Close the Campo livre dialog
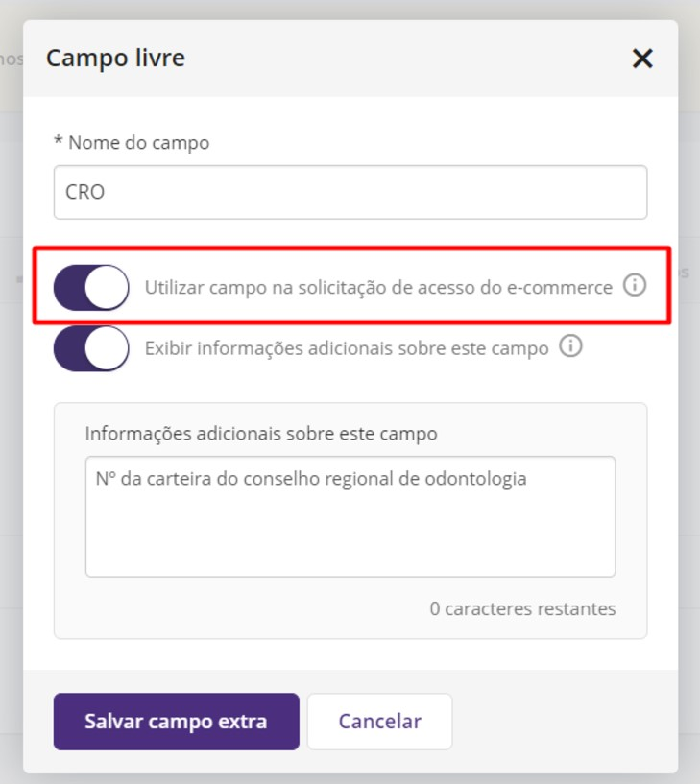Viewport: 700px width, 784px height. [642, 59]
